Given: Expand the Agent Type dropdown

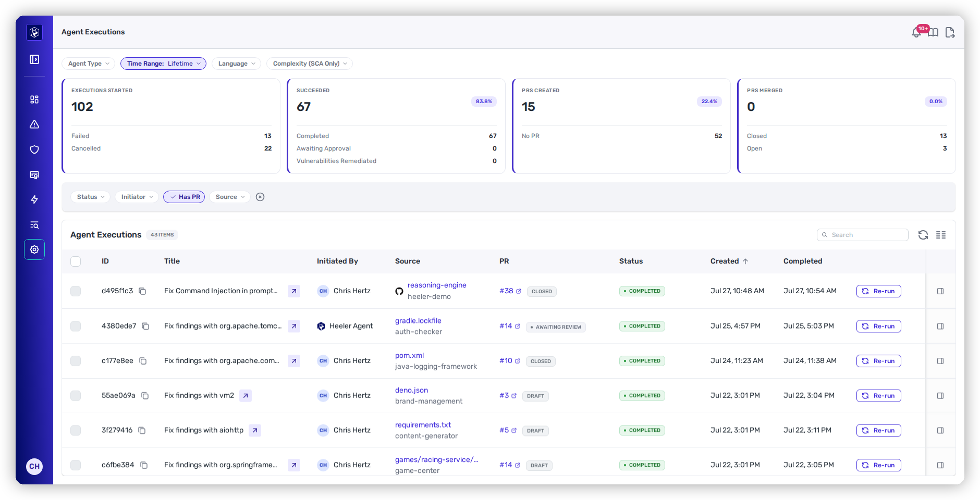Looking at the screenshot, I should [88, 64].
